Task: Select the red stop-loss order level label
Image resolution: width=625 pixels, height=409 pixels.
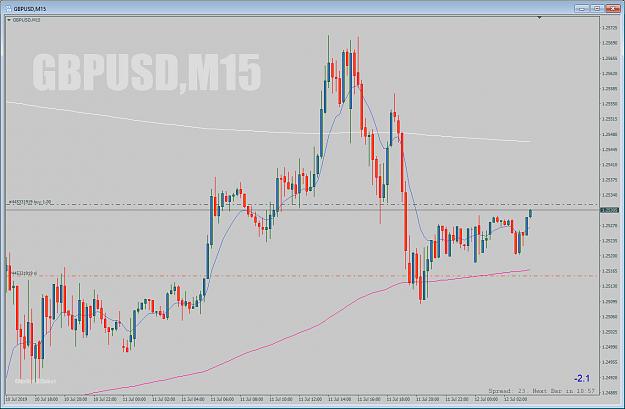Action: coord(23,273)
